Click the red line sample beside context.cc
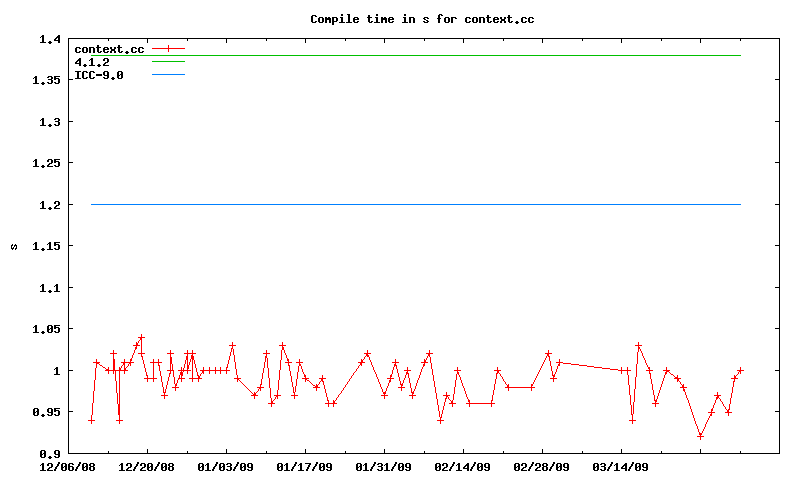This screenshot has width=800, height=480. [168, 49]
